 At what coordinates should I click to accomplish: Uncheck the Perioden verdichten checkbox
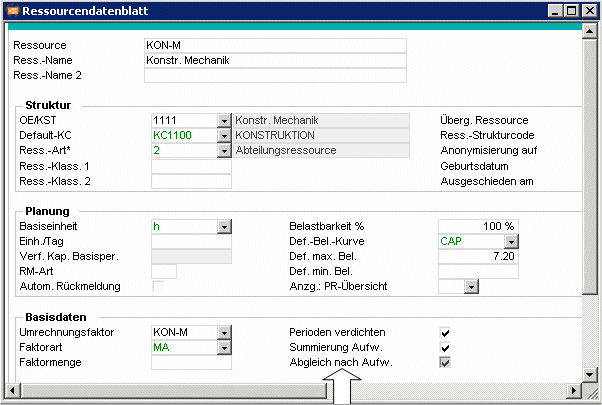(445, 332)
